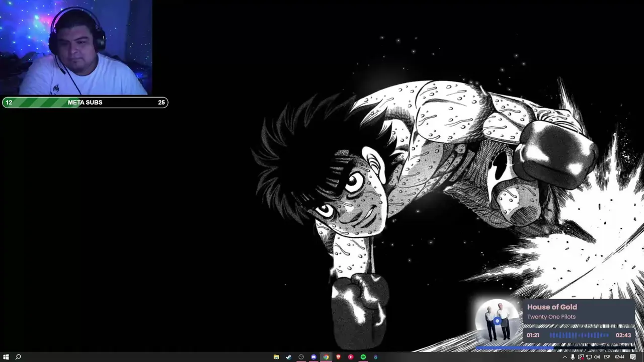Open the blue swirl app in taskbar
The image size is (644, 362).
tap(375, 357)
